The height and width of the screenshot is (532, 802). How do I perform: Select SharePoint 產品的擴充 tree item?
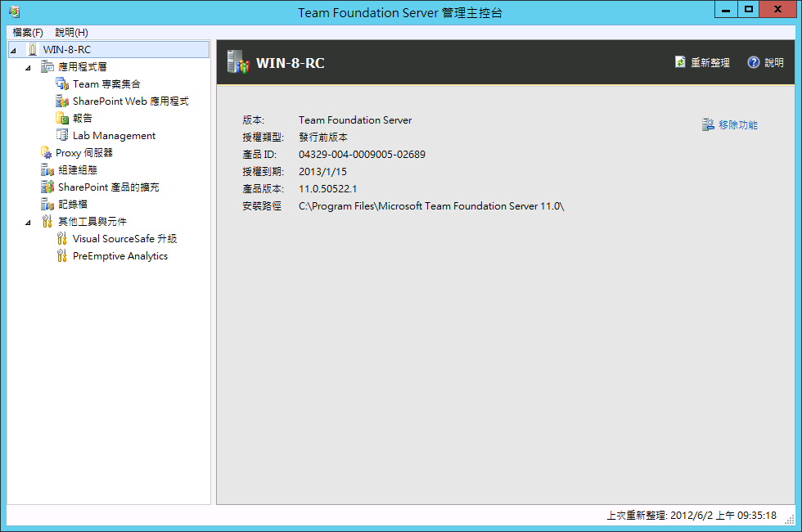[108, 187]
